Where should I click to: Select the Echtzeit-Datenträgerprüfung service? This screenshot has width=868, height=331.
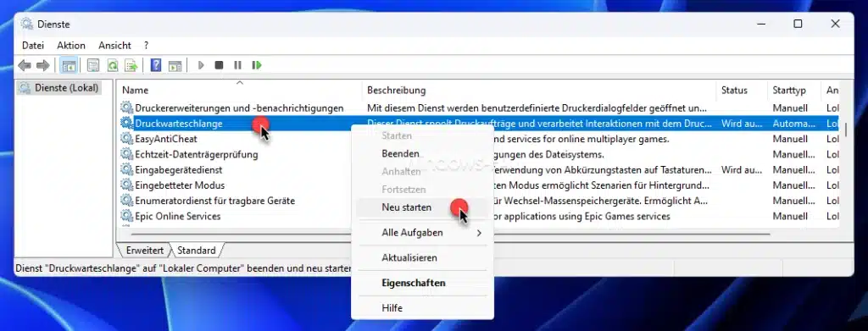coord(197,154)
